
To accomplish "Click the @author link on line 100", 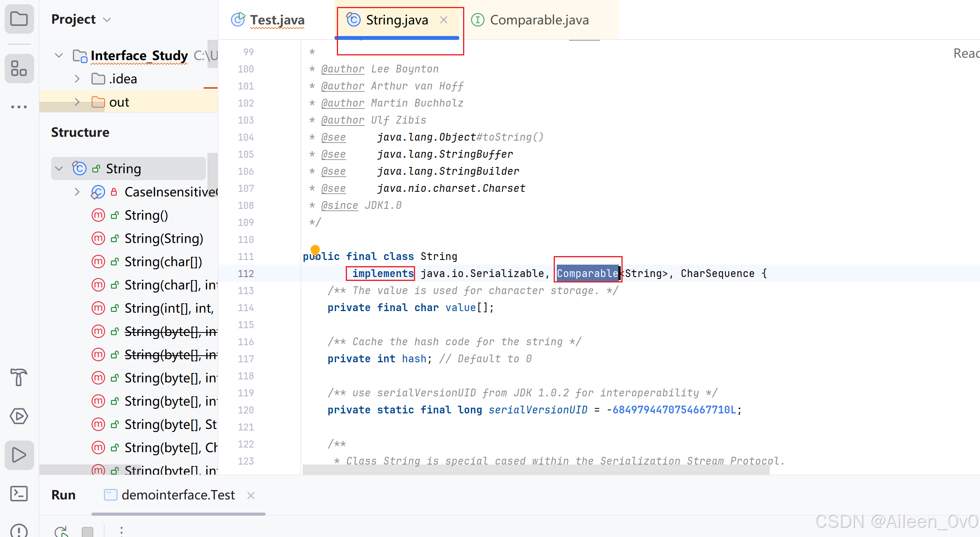I will coord(343,69).
